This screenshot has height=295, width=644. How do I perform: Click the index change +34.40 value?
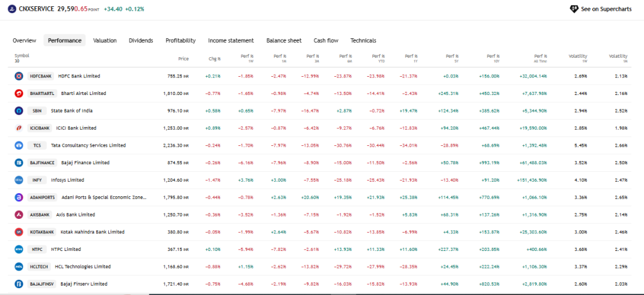(113, 9)
